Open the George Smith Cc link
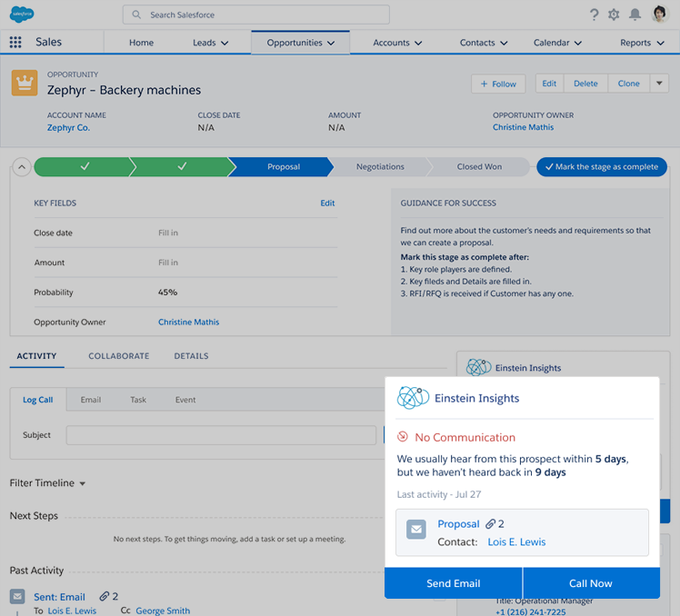The height and width of the screenshot is (616, 680). pyautogui.click(x=163, y=611)
